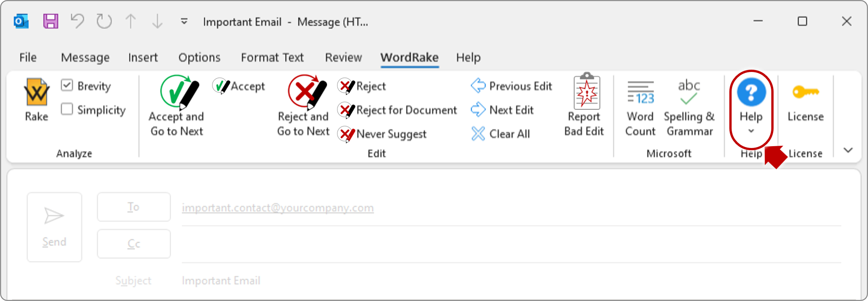Go to Previous Edit
This screenshot has width=868, height=301.
(x=511, y=86)
